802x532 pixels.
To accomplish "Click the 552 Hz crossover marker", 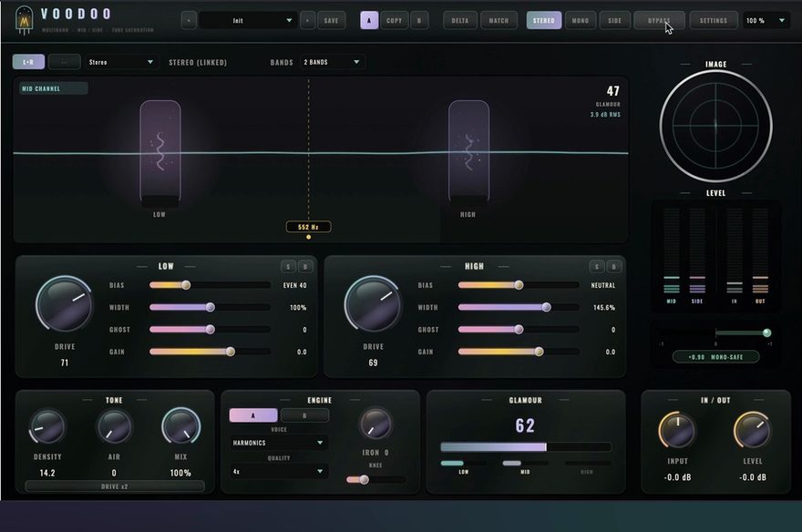I will [x=308, y=227].
